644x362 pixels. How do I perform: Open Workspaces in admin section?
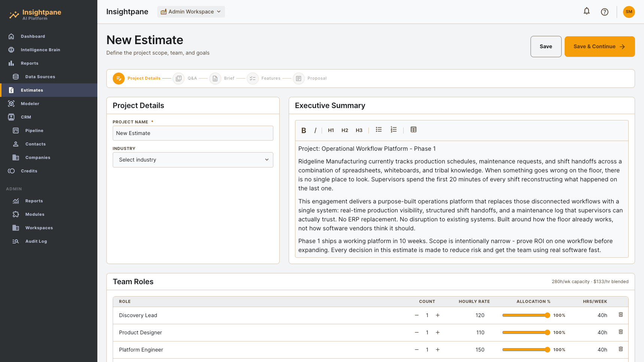49,228
